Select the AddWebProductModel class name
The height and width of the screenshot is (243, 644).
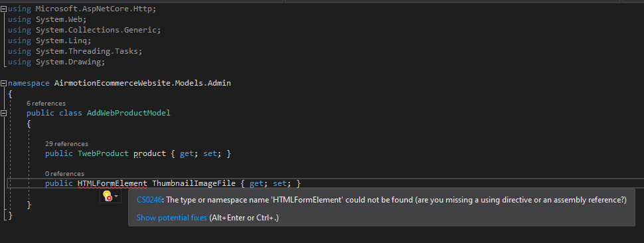tap(129, 113)
